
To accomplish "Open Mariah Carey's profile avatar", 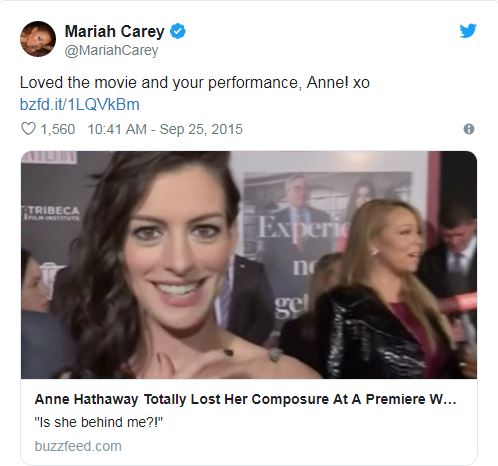I will pos(38,39).
